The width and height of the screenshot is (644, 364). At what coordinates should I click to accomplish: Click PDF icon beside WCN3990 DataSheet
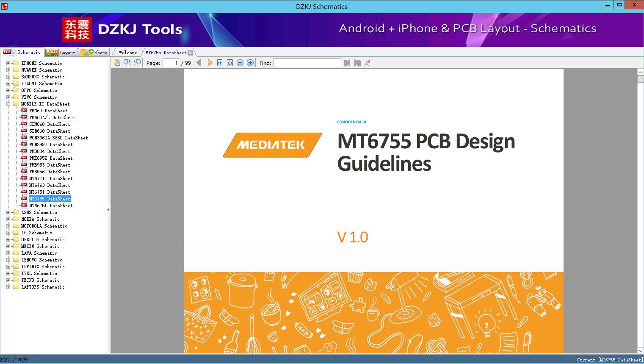(x=24, y=144)
